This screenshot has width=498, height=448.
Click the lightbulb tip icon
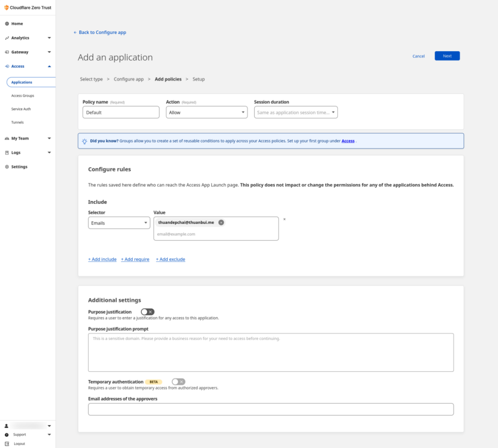click(85, 141)
